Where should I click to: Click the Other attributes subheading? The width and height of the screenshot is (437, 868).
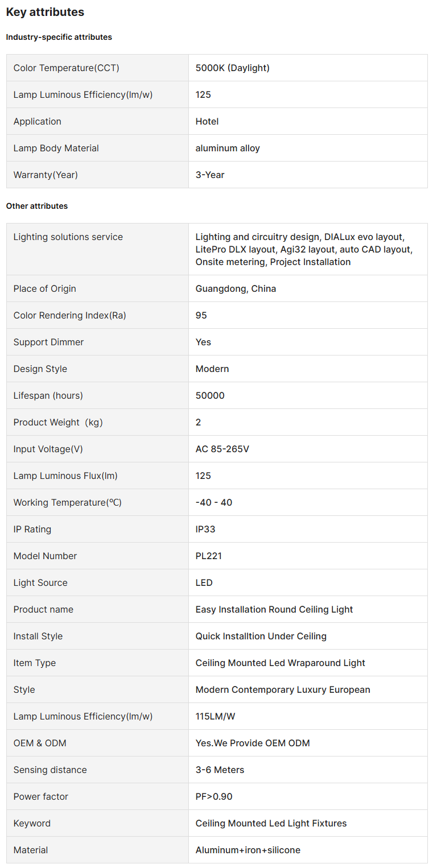click(x=37, y=206)
